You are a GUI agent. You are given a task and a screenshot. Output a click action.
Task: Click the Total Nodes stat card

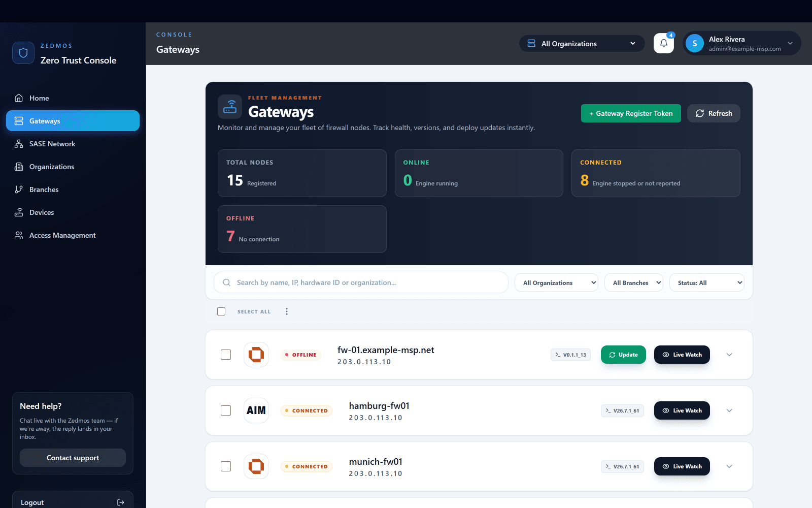point(302,173)
